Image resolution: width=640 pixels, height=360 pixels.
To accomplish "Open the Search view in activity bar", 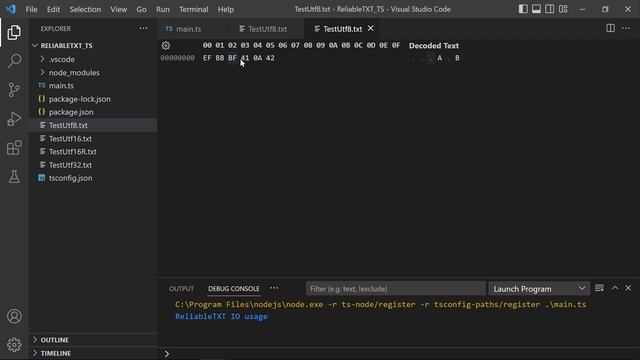I will click(14, 61).
